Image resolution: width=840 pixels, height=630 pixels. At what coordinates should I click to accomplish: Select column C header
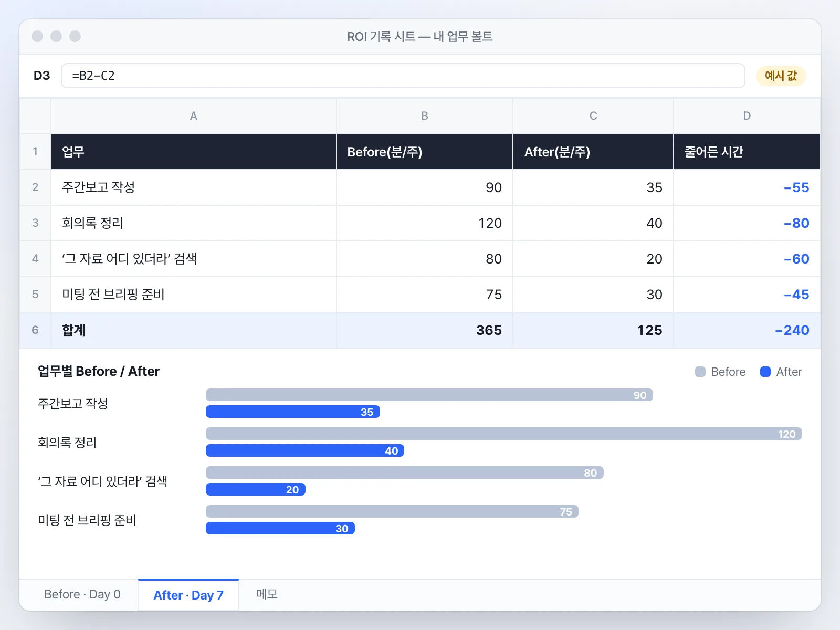click(x=593, y=116)
